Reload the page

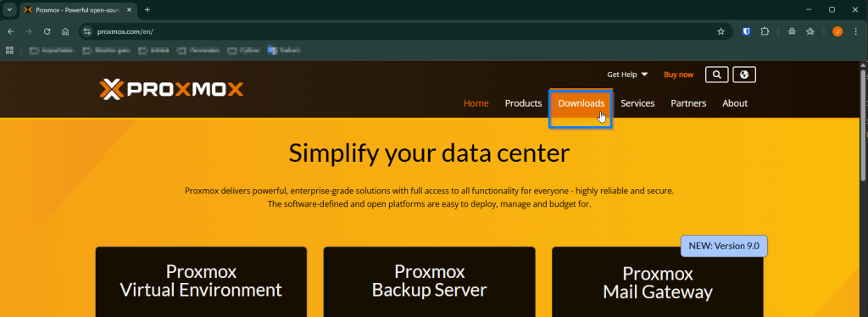[x=47, y=31]
